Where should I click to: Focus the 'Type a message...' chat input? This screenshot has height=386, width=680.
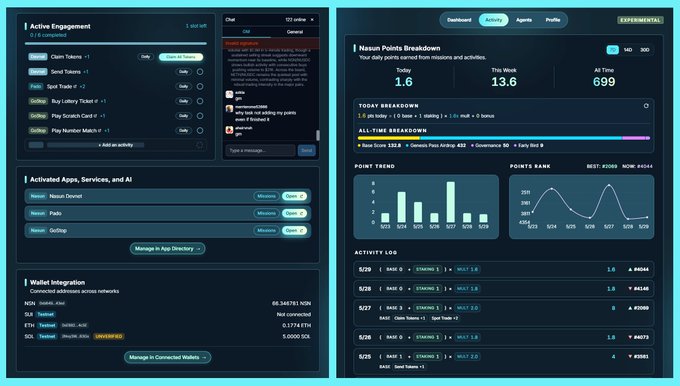click(260, 150)
